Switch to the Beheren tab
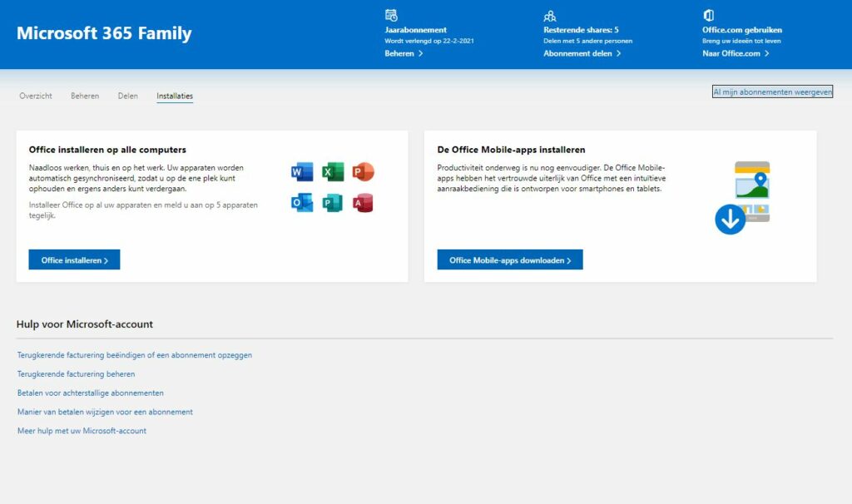The image size is (852, 504). (x=85, y=96)
